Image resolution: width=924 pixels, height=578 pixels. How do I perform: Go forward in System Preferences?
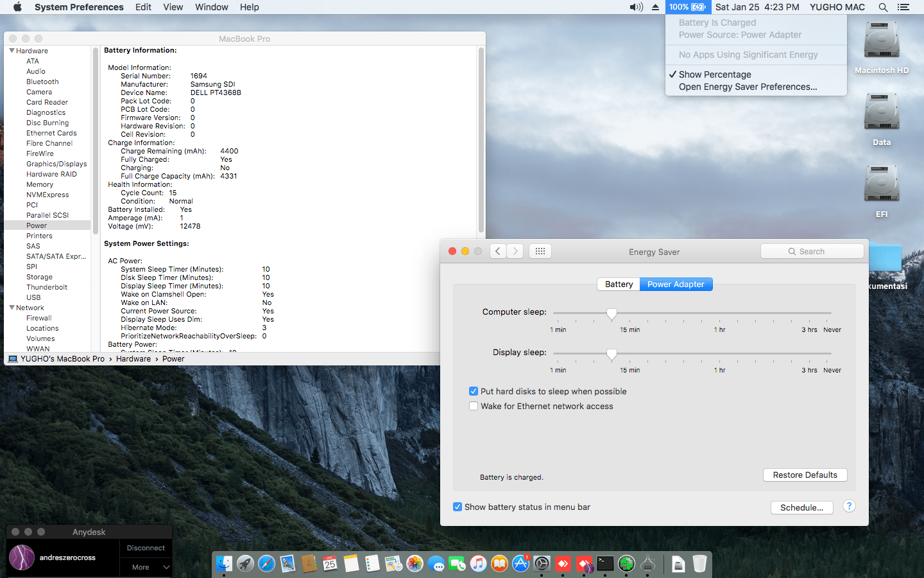(x=515, y=251)
